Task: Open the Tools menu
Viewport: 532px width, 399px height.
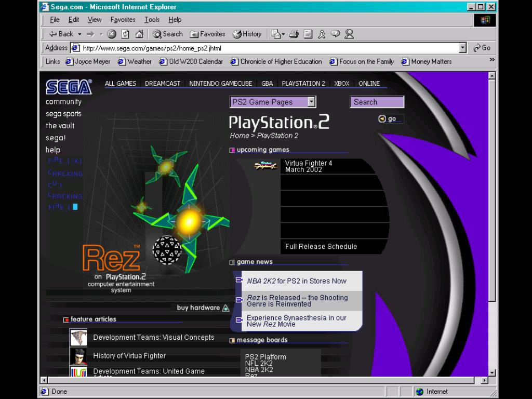Action: 152,20
